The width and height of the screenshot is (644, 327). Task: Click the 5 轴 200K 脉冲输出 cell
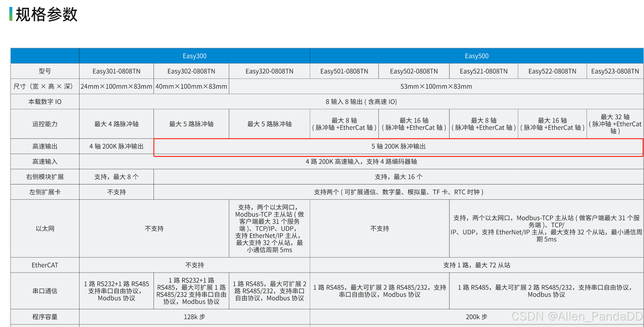398,147
